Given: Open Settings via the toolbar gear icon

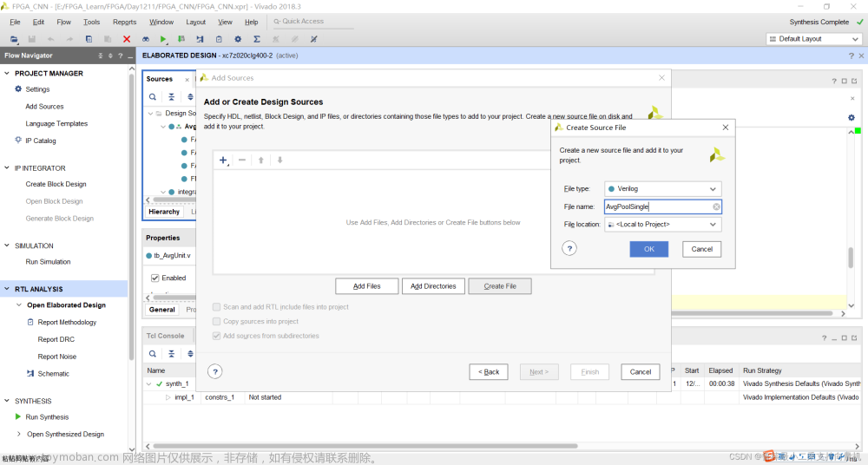Looking at the screenshot, I should 238,39.
